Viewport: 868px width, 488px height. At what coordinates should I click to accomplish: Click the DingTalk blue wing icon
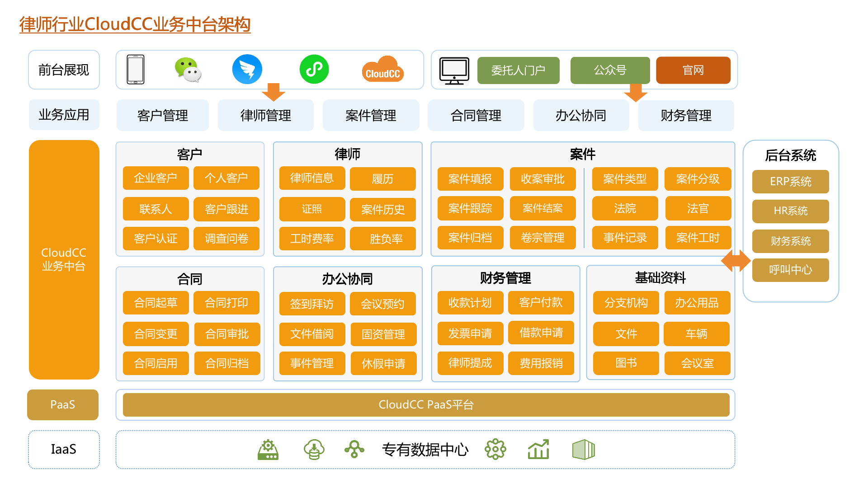pos(247,70)
